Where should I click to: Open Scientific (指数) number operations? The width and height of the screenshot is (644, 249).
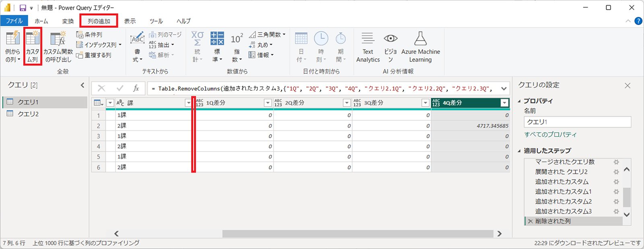237,46
